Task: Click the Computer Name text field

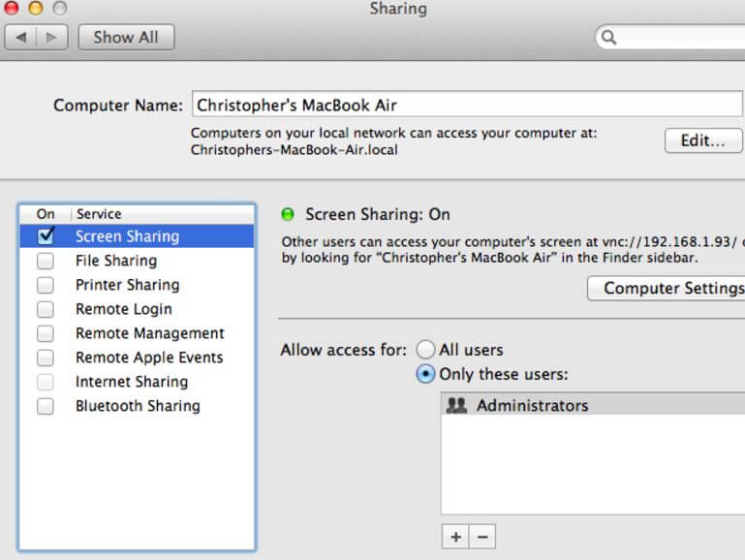Action: click(x=467, y=105)
